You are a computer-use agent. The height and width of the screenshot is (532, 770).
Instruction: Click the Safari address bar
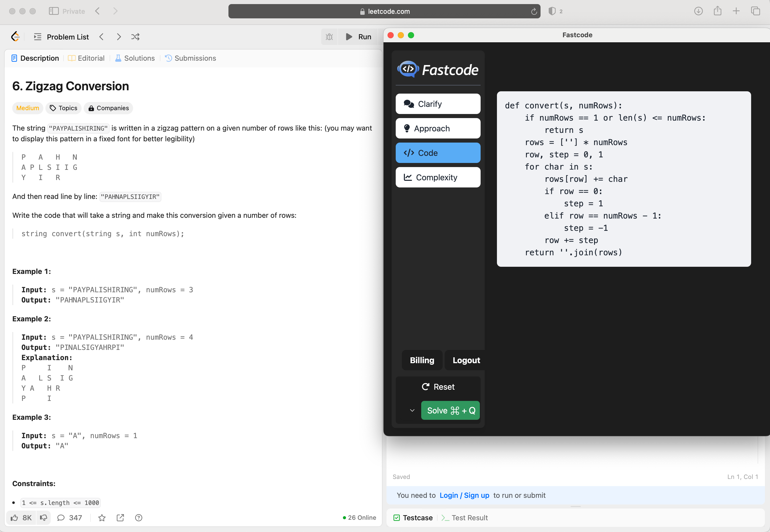(384, 11)
